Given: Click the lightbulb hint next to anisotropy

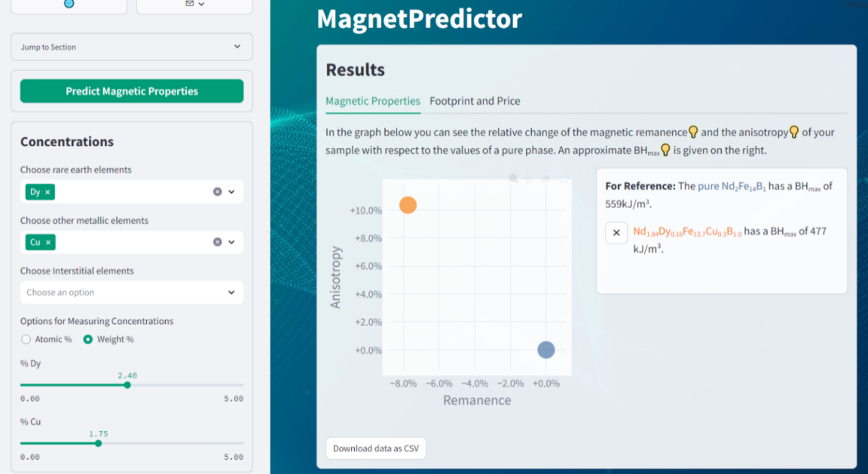Looking at the screenshot, I should tap(794, 132).
